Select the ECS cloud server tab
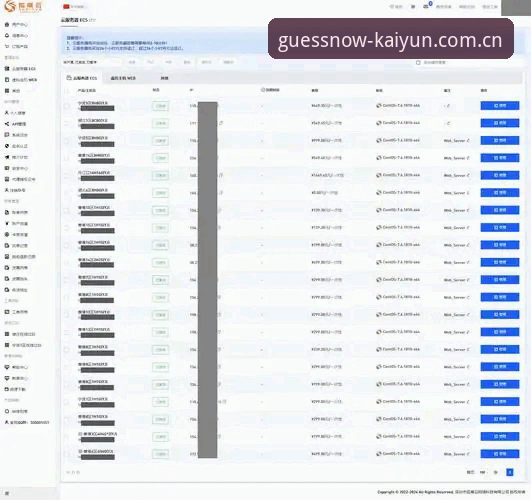The image size is (531, 500). (x=82, y=78)
